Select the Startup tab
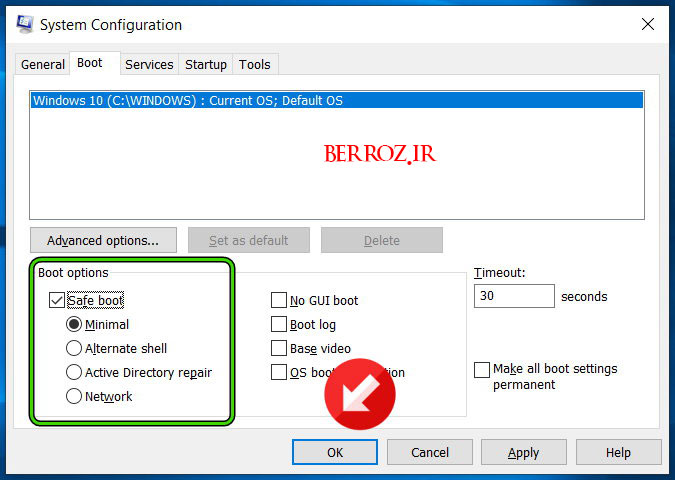675x480 pixels. pyautogui.click(x=206, y=64)
